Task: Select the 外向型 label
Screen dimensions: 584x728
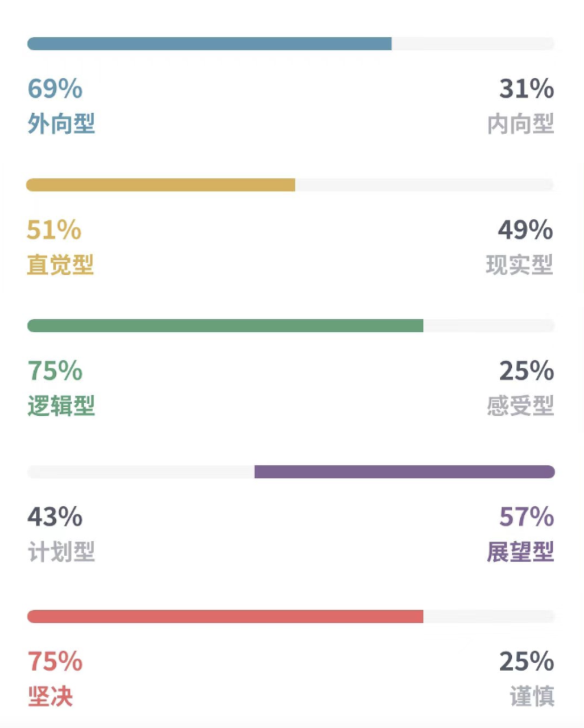Action: coord(61,124)
